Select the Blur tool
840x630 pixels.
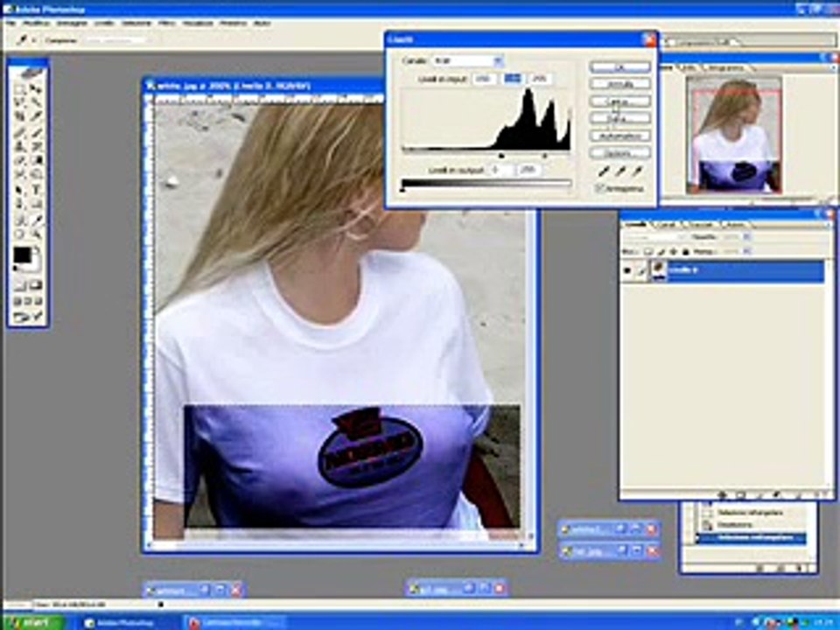pyautogui.click(x=20, y=174)
